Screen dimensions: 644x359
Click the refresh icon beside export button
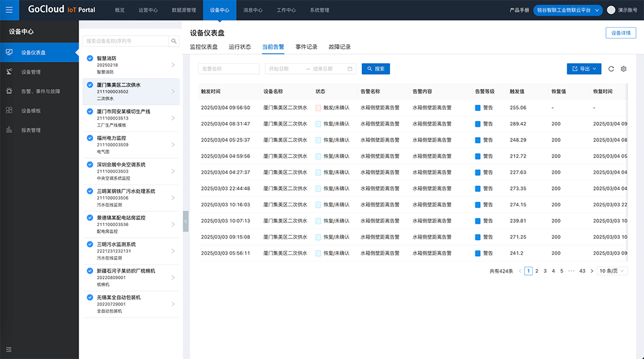611,69
